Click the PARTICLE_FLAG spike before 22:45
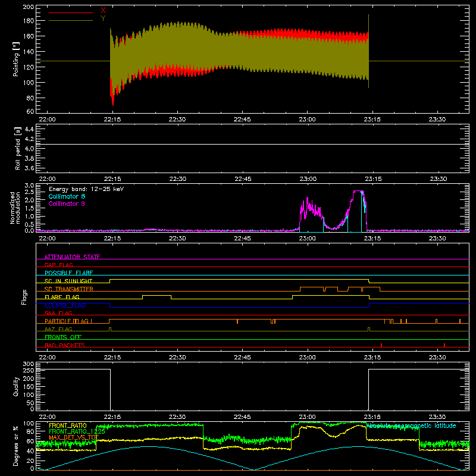 click(237, 321)
